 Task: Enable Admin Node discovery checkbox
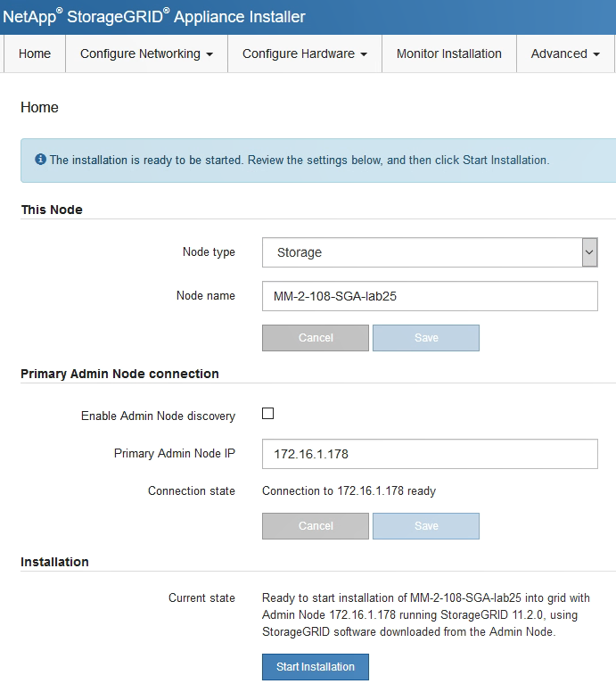click(267, 414)
